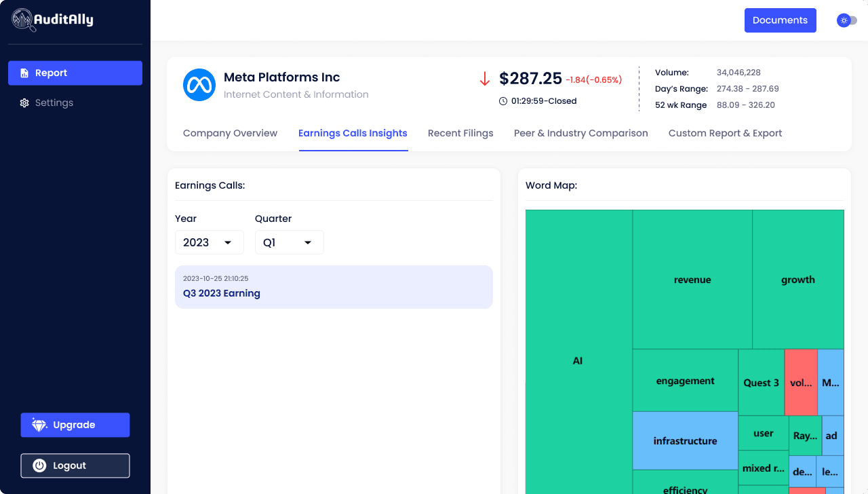868x494 pixels.
Task: Click the Settings gear icon
Action: [24, 103]
